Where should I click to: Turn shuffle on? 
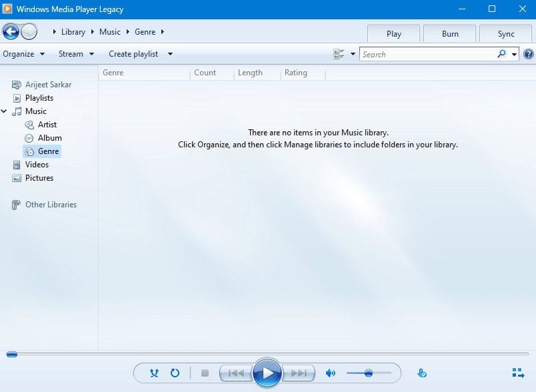point(154,373)
